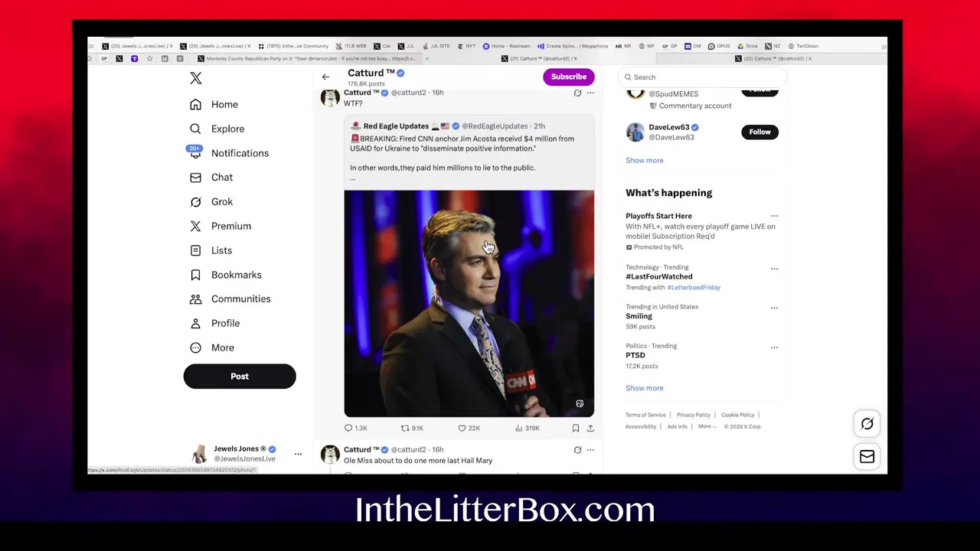Viewport: 980px width, 551px height.
Task: Expand the footer More menu
Action: (x=707, y=426)
